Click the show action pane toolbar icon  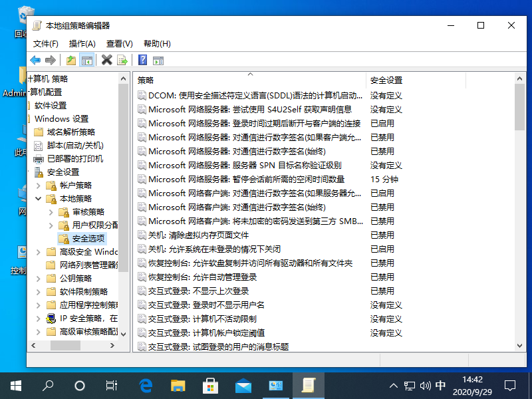click(158, 60)
